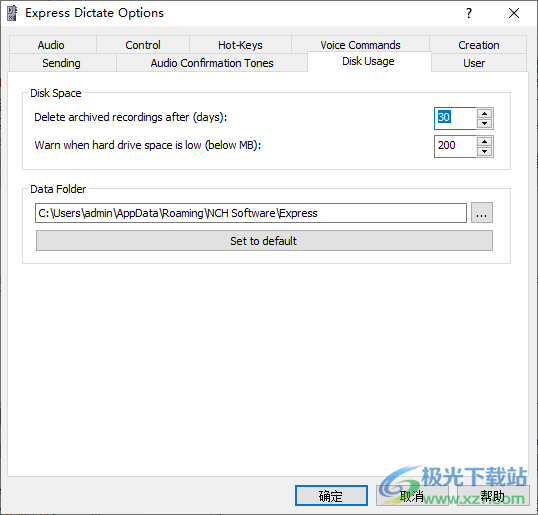Confirm settings with the 确定 button

click(x=331, y=495)
